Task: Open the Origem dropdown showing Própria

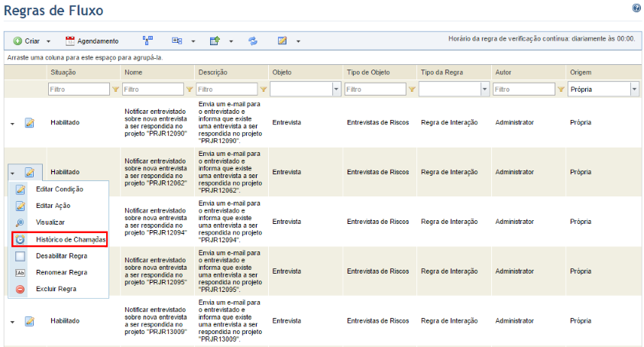Action: coord(635,89)
